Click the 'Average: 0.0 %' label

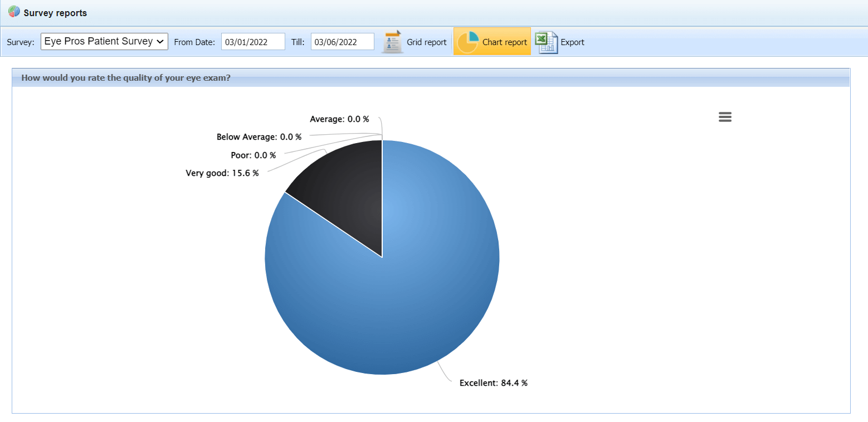click(x=339, y=119)
